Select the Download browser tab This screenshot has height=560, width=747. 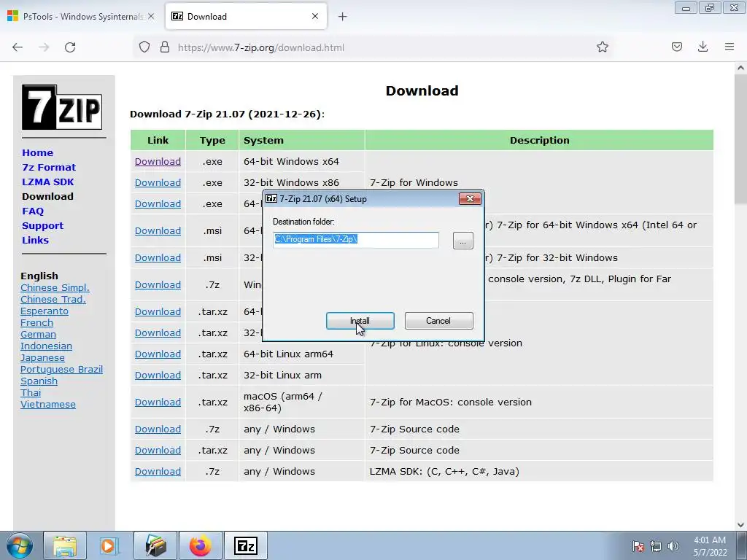coord(246,16)
